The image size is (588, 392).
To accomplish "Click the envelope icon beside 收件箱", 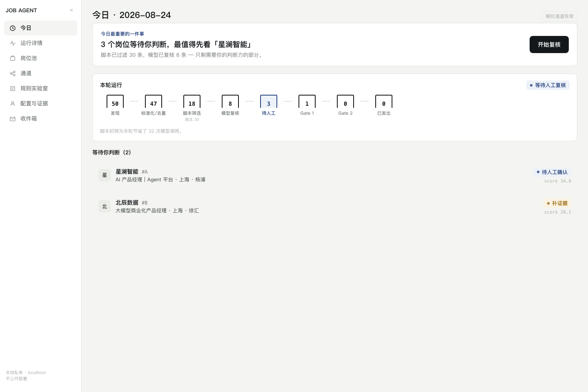I will click(13, 119).
